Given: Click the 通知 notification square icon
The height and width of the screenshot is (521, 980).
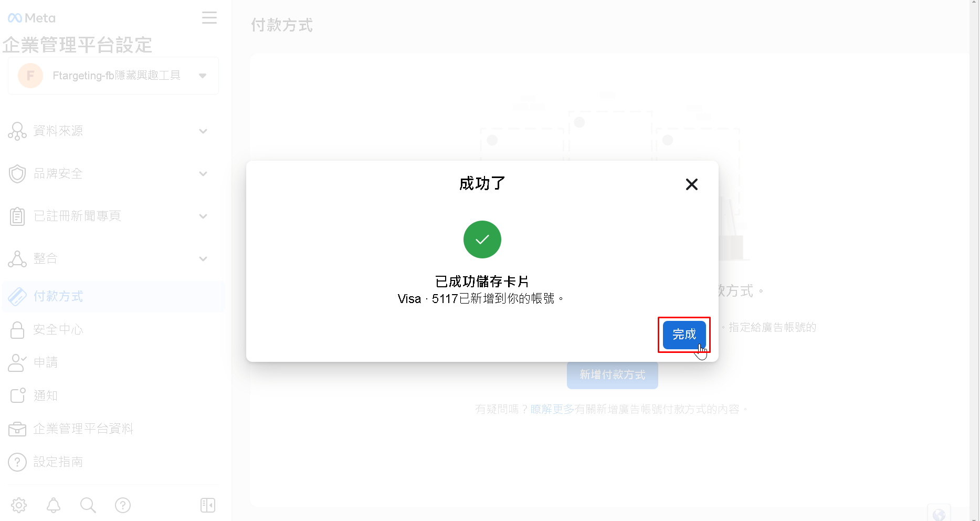Looking at the screenshot, I should pos(18,395).
